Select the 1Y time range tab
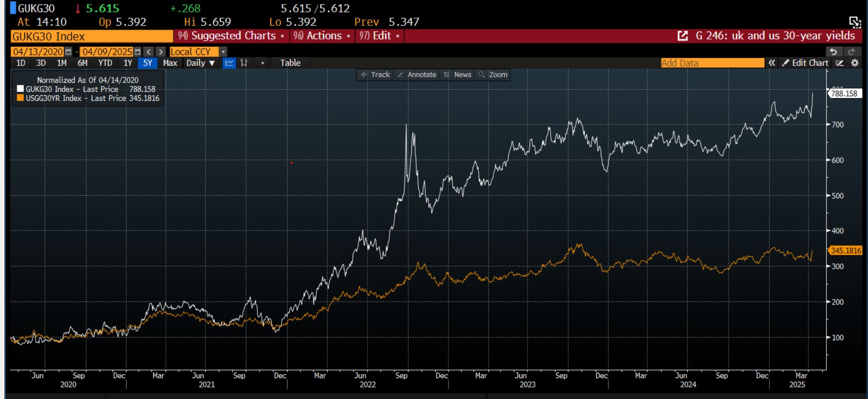The width and height of the screenshot is (868, 399). 127,63
